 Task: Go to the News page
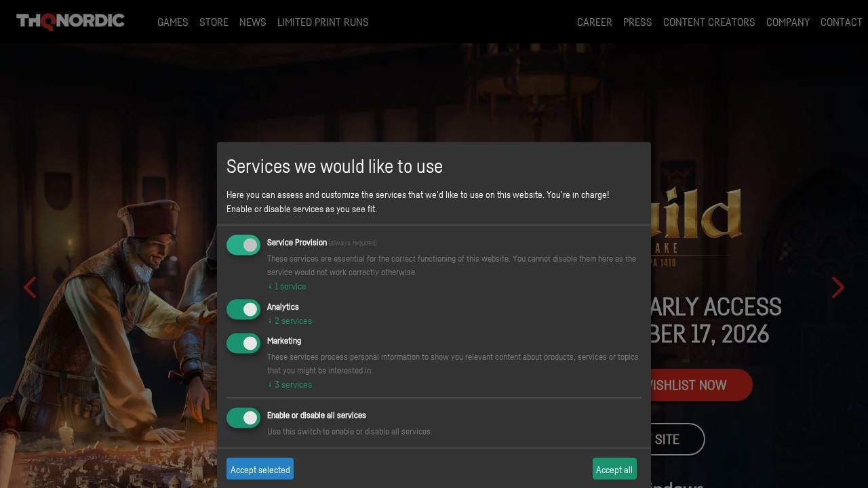tap(253, 22)
